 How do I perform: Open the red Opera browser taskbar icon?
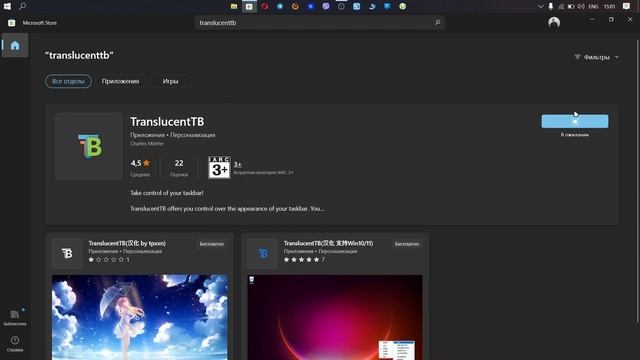[264, 6]
